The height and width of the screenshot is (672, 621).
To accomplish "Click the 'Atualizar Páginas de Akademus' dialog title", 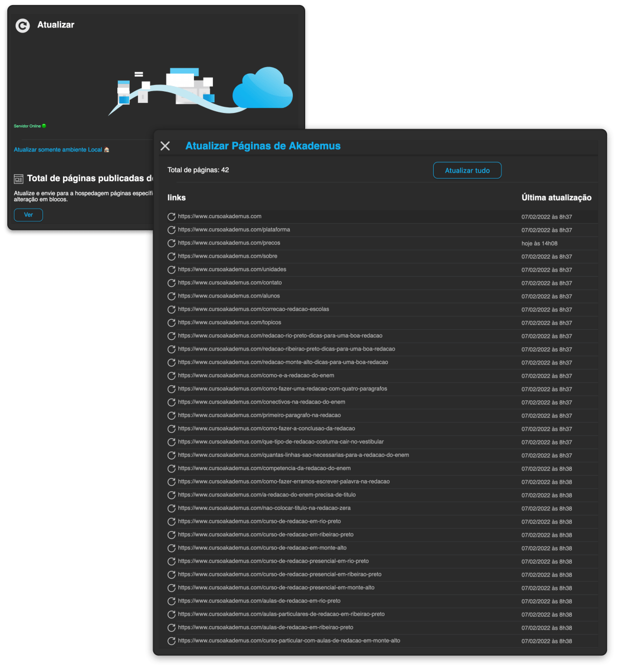I will pyautogui.click(x=263, y=146).
